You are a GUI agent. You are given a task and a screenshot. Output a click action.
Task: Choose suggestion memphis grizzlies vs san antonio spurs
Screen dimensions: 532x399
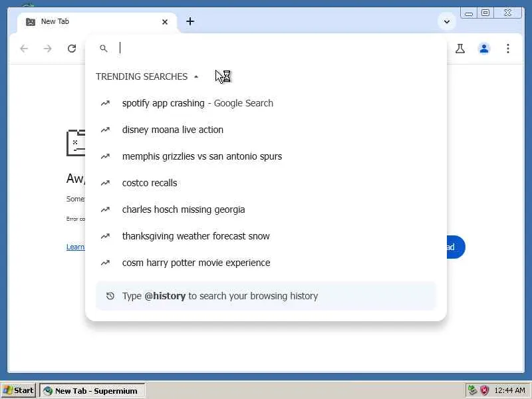(x=266, y=156)
